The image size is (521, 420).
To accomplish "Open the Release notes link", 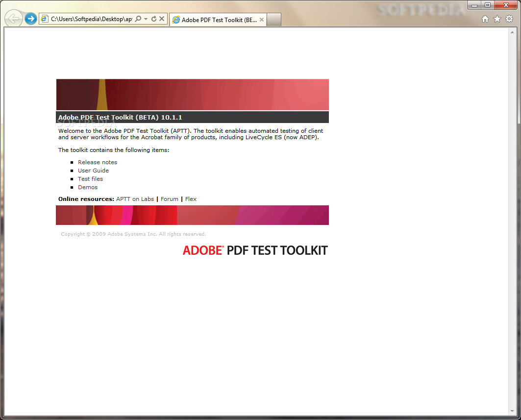I will (98, 162).
